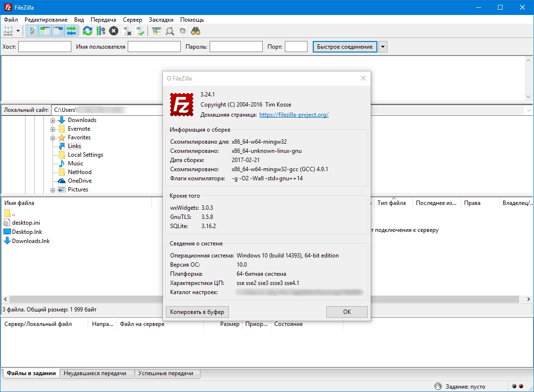This screenshot has height=392, width=534.
Task: Toggle remote directory tree display
Action: tap(58, 31)
